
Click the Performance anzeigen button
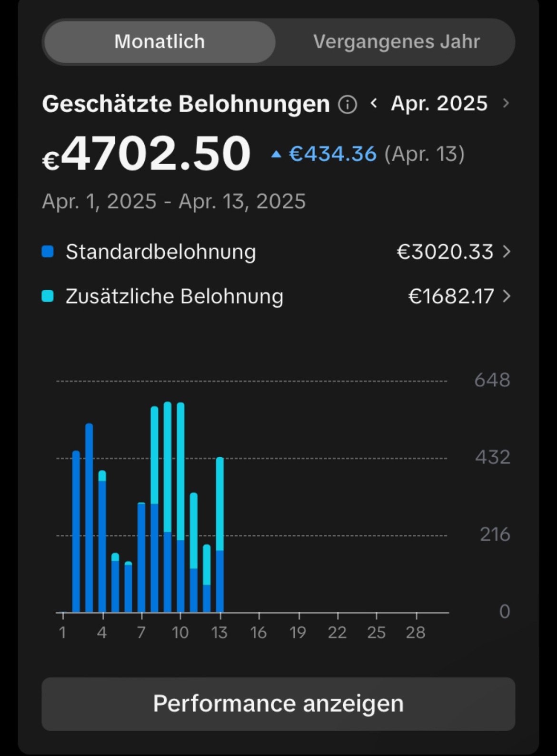click(278, 704)
